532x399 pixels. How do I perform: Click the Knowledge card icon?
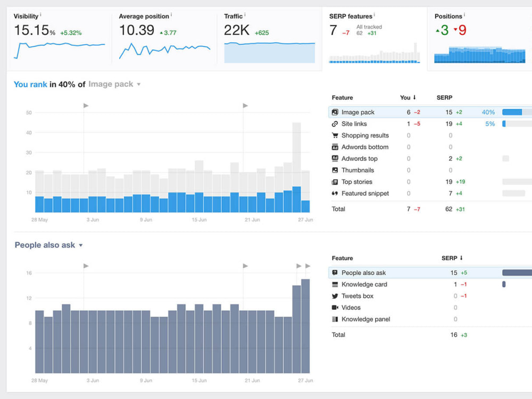335,284
